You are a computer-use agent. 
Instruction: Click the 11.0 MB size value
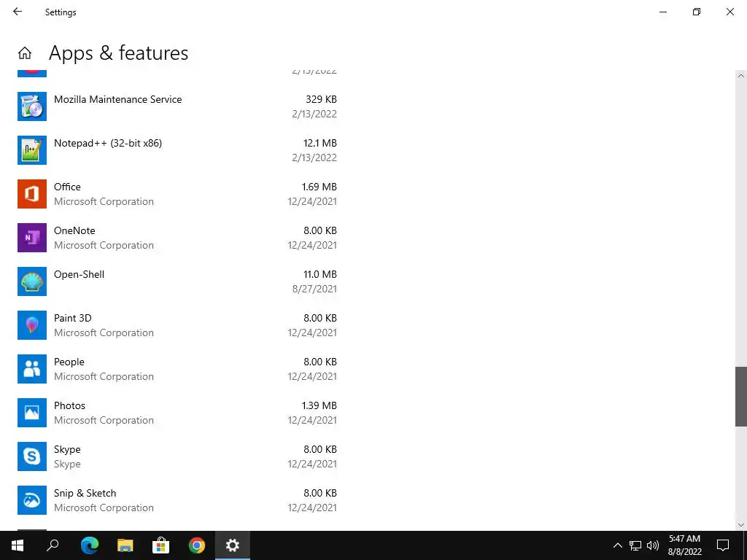point(320,275)
